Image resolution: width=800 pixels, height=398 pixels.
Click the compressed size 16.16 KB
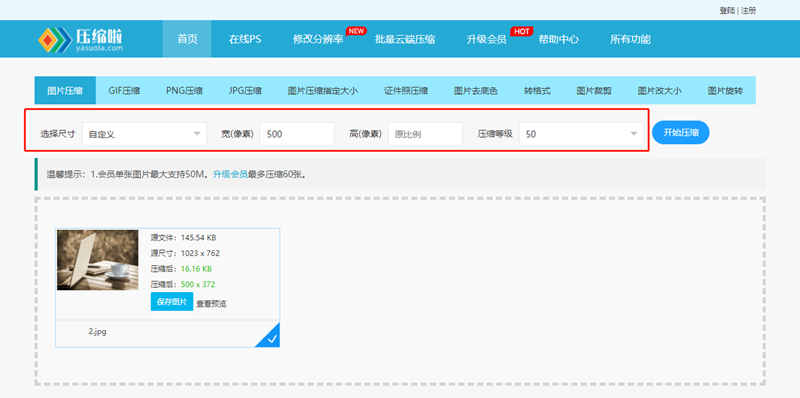point(196,269)
